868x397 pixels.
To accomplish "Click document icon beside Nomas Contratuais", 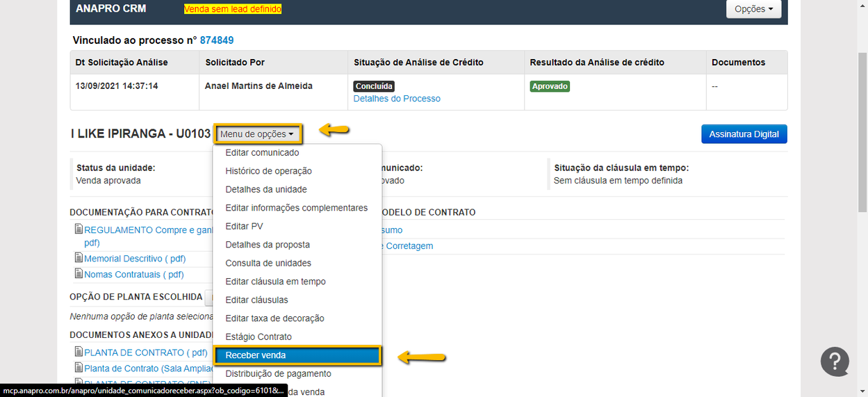I will click(x=79, y=275).
